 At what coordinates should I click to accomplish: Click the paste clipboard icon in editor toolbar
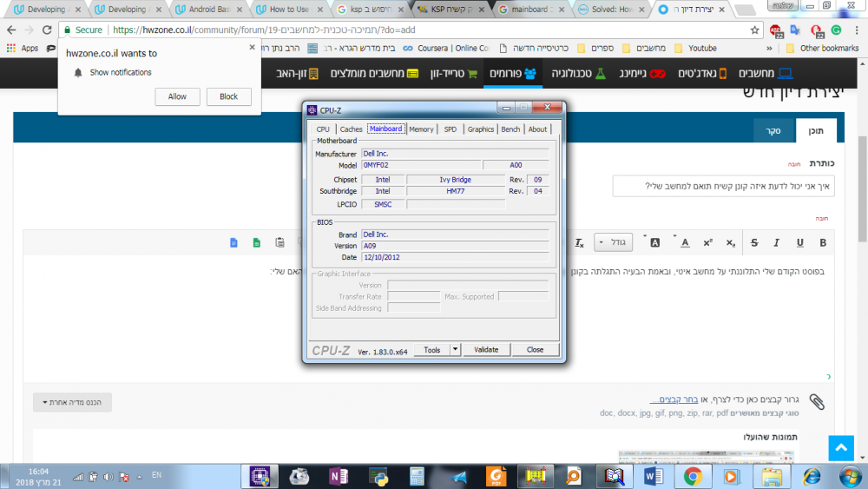(279, 242)
